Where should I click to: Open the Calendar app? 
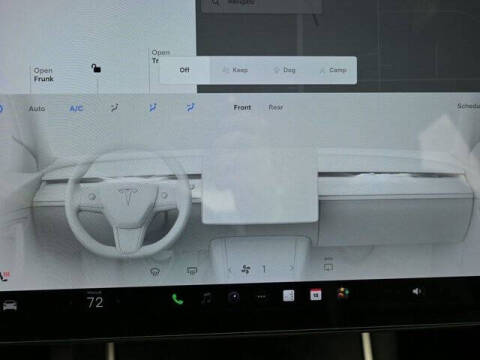pos(316,295)
